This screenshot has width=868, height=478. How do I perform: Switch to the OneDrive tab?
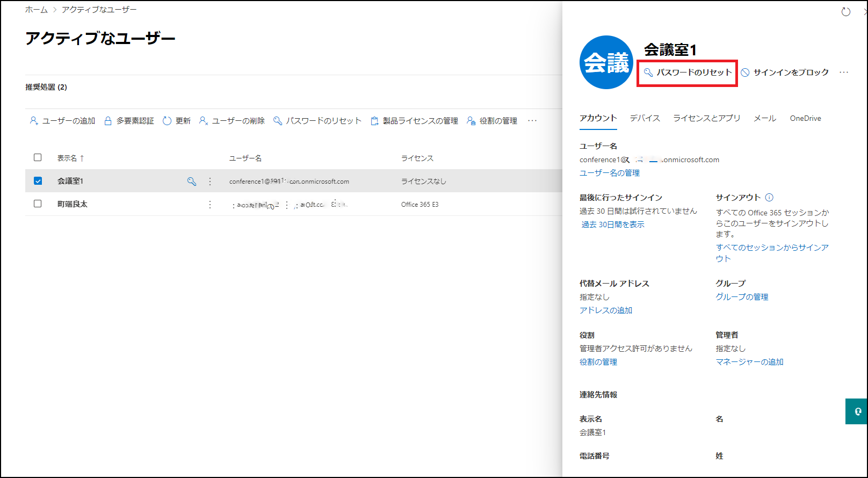coord(805,118)
